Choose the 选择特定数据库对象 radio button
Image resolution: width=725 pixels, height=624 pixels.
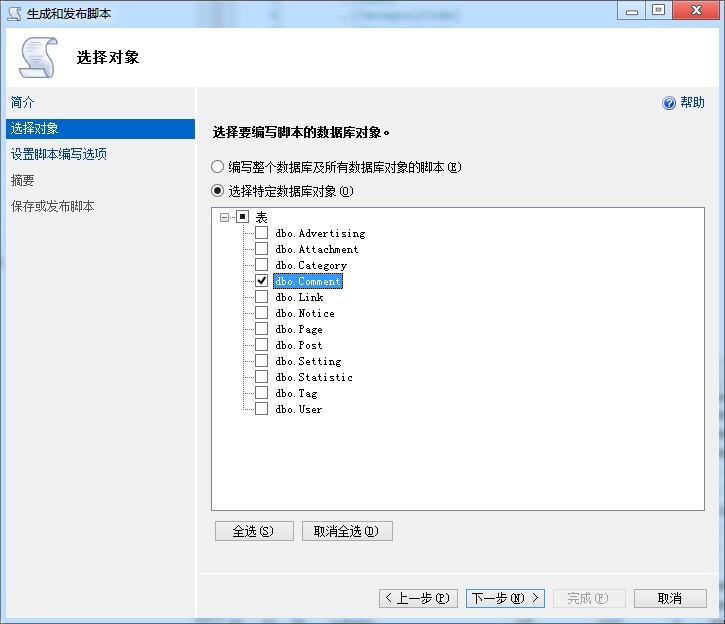218,191
